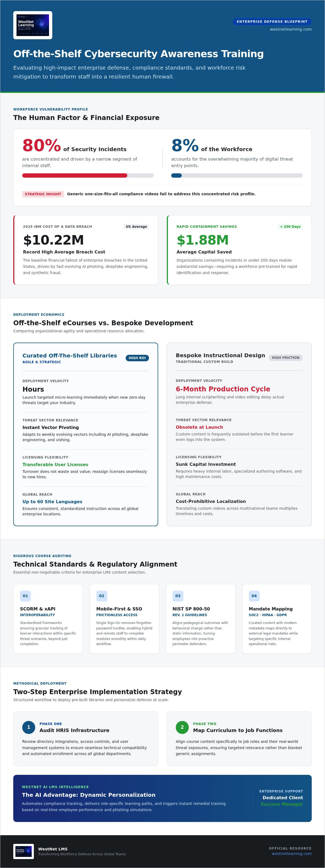The height and width of the screenshot is (868, 325).
Task: Click the Off-the-Shelf Cybersecurity Awareness Training title
Action: (139, 54)
